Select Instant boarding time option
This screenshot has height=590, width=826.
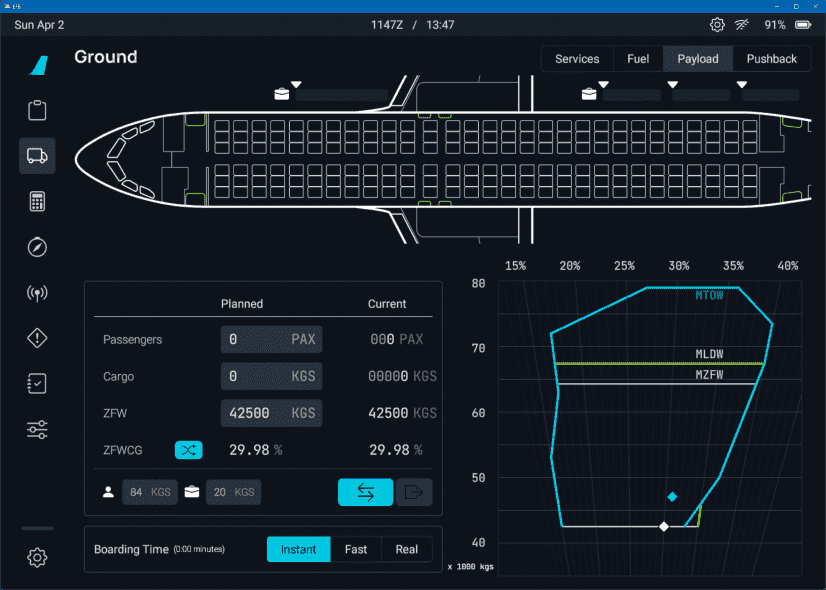point(298,549)
